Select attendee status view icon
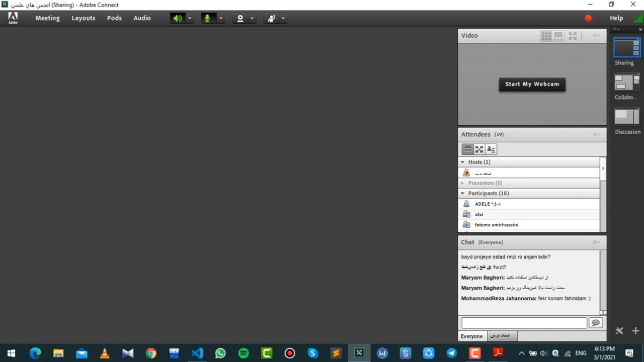Image resolution: width=644 pixels, height=362 pixels. pos(491,149)
